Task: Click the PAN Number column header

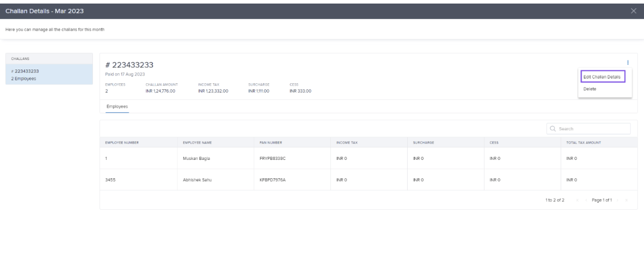Action: click(x=271, y=143)
